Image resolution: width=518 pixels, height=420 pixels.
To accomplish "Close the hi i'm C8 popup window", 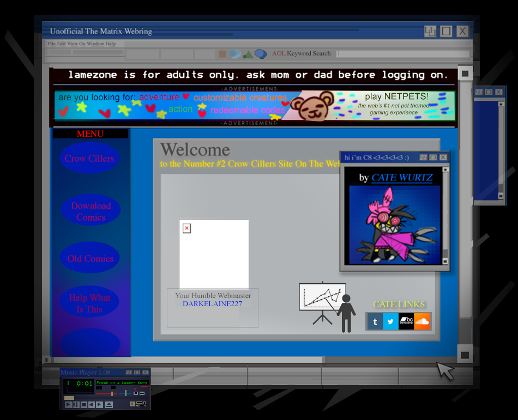I will coord(443,157).
